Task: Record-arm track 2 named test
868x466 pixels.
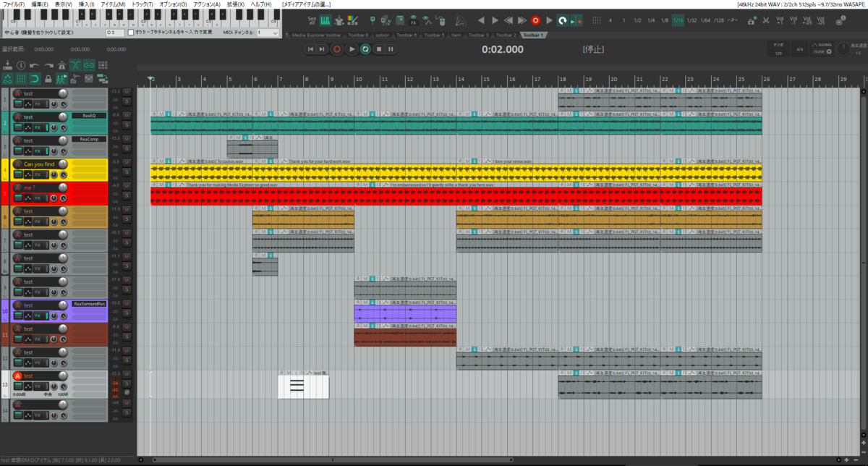Action: coord(18,117)
